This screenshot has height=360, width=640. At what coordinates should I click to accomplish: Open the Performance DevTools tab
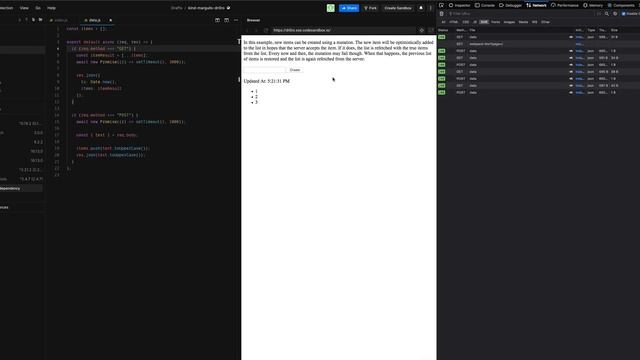565,5
